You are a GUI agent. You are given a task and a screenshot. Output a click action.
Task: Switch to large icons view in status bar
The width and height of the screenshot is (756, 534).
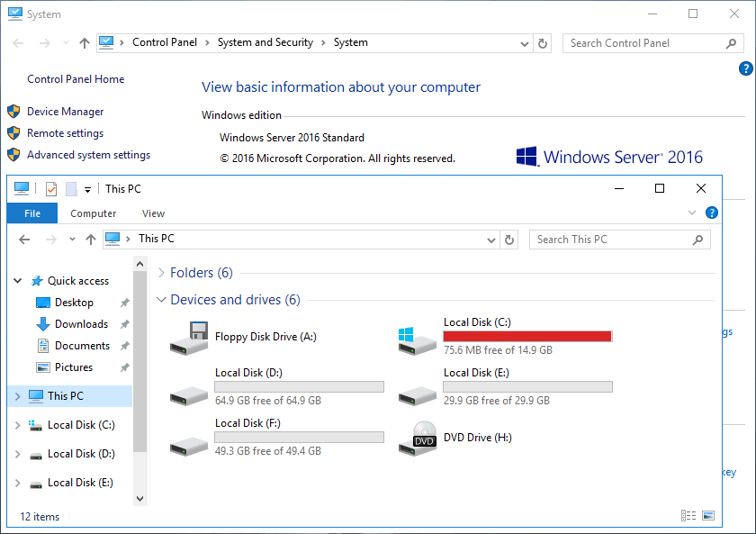(708, 516)
